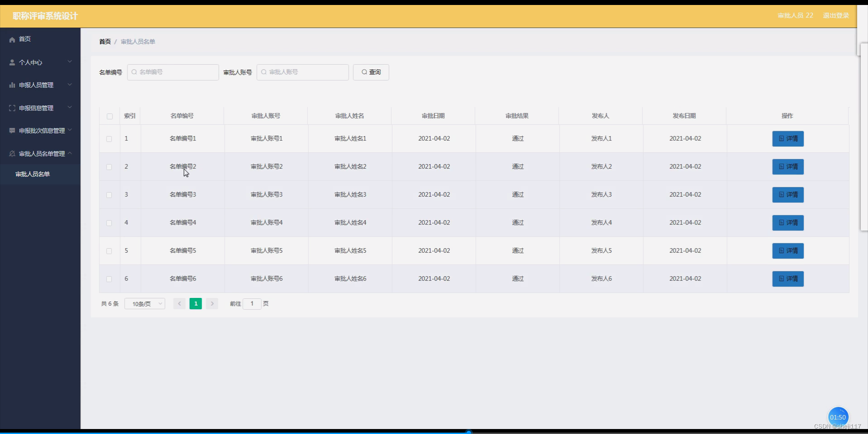Open 详情 for 名单编号2
868x434 pixels.
788,166
